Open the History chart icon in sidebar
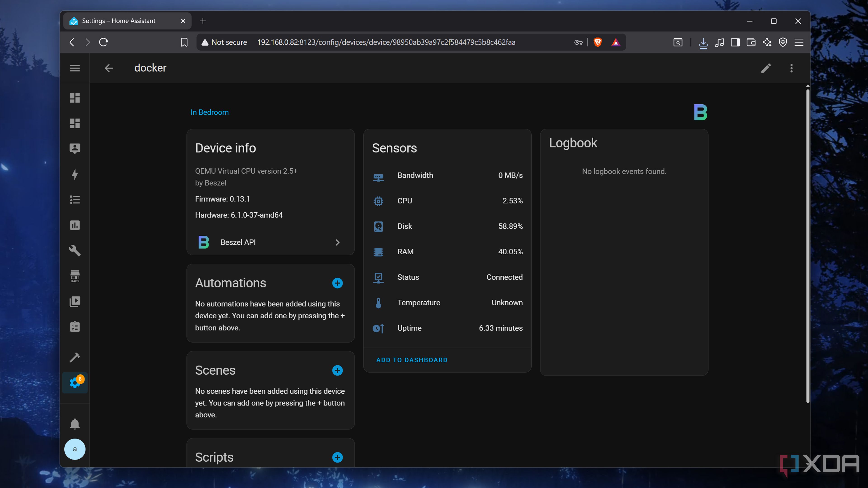The height and width of the screenshot is (488, 868). (75, 225)
